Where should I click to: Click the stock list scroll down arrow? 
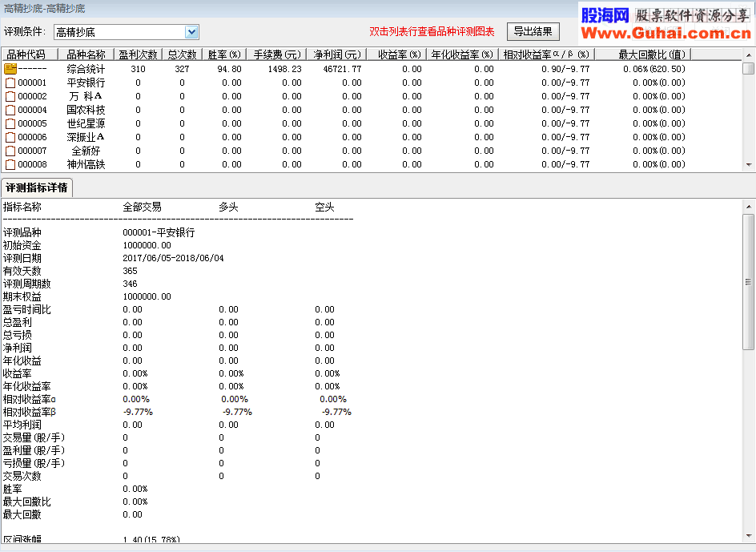tap(749, 165)
